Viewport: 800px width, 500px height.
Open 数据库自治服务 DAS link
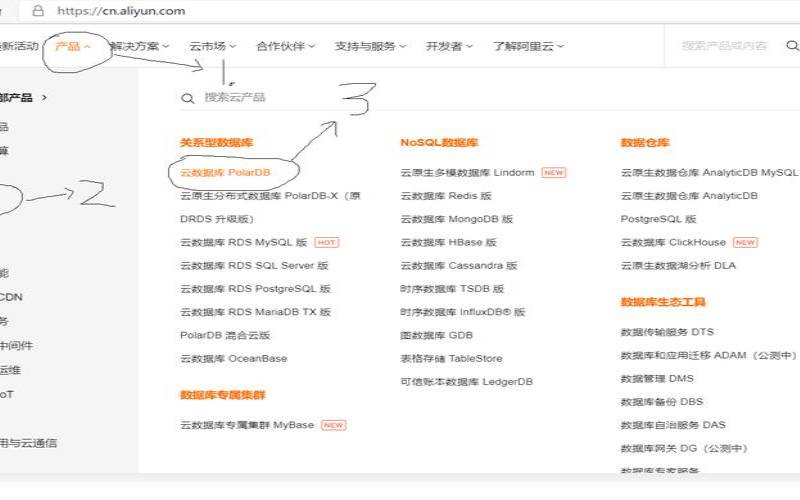[x=673, y=425]
